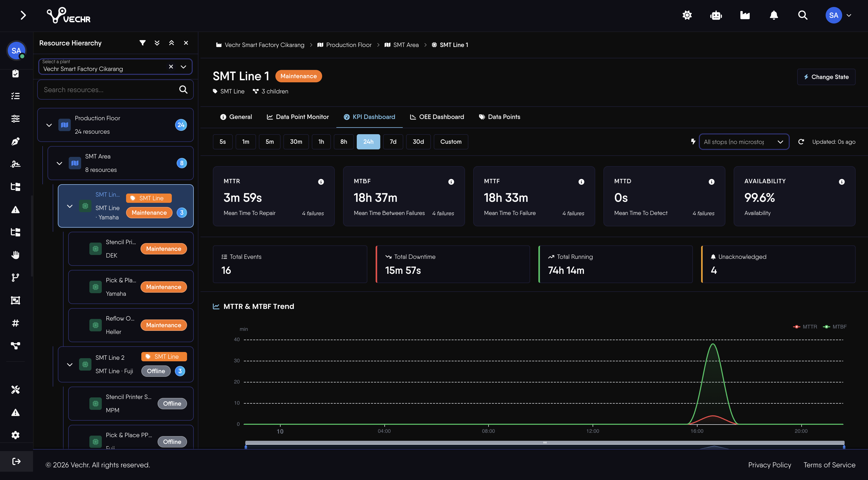Clear the selected plant Vechr Smart Factory Cikarang
Viewport: 868px width, 480px height.
click(171, 66)
